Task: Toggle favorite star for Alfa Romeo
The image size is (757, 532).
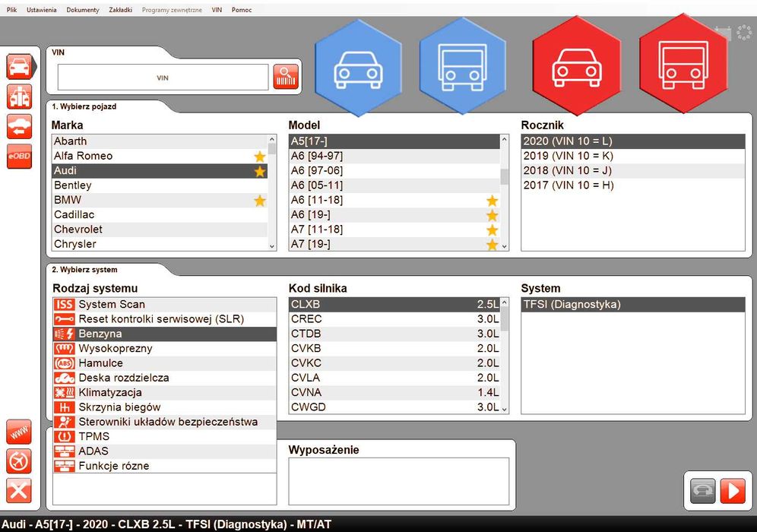Action: tap(260, 157)
